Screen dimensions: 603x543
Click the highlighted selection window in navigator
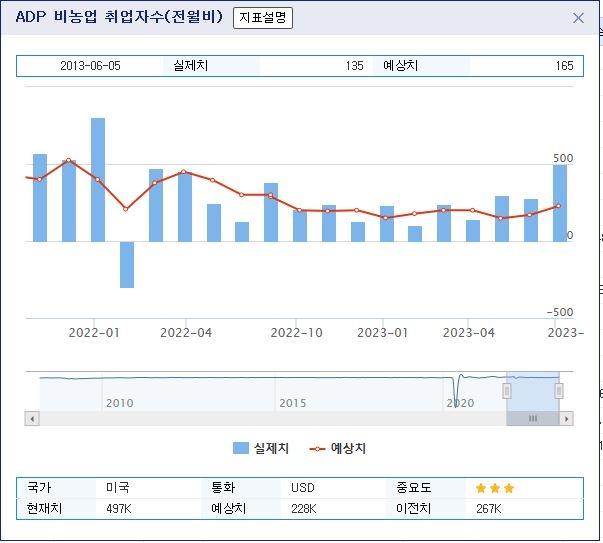coord(533,391)
